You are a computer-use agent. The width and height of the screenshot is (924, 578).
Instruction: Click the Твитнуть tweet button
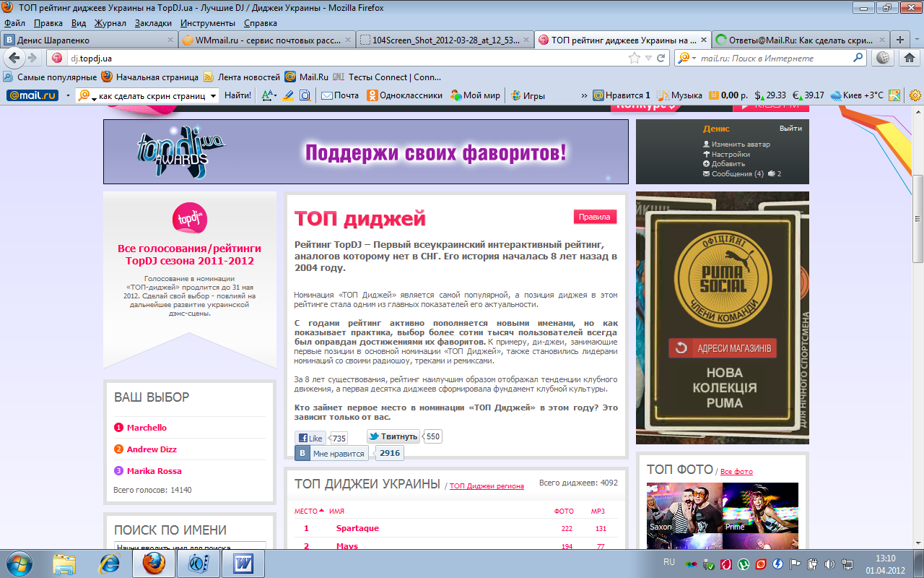click(393, 436)
